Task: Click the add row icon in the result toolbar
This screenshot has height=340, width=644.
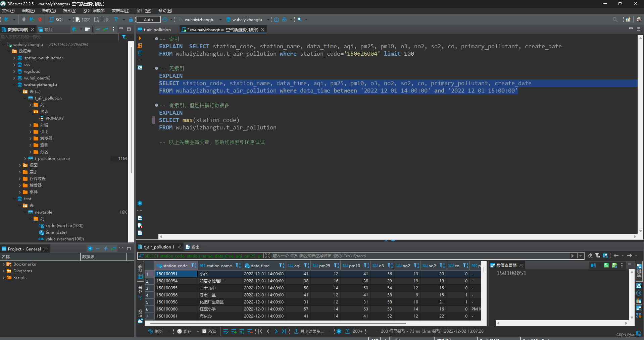Action: (x=234, y=331)
